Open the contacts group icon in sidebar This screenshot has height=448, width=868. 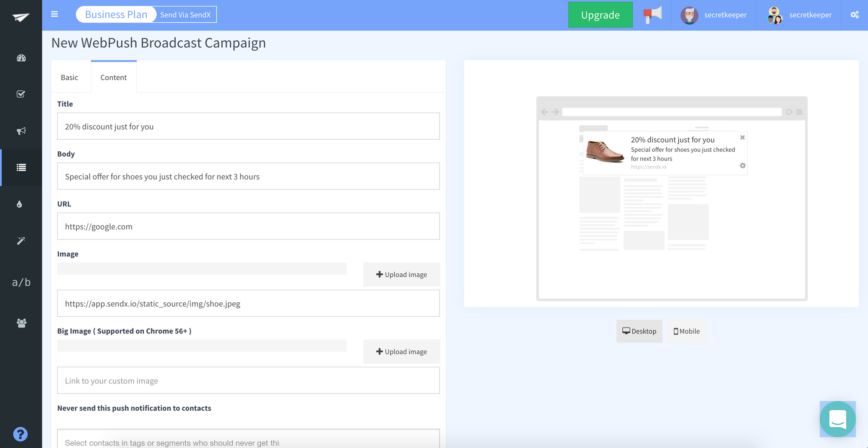coord(21,323)
